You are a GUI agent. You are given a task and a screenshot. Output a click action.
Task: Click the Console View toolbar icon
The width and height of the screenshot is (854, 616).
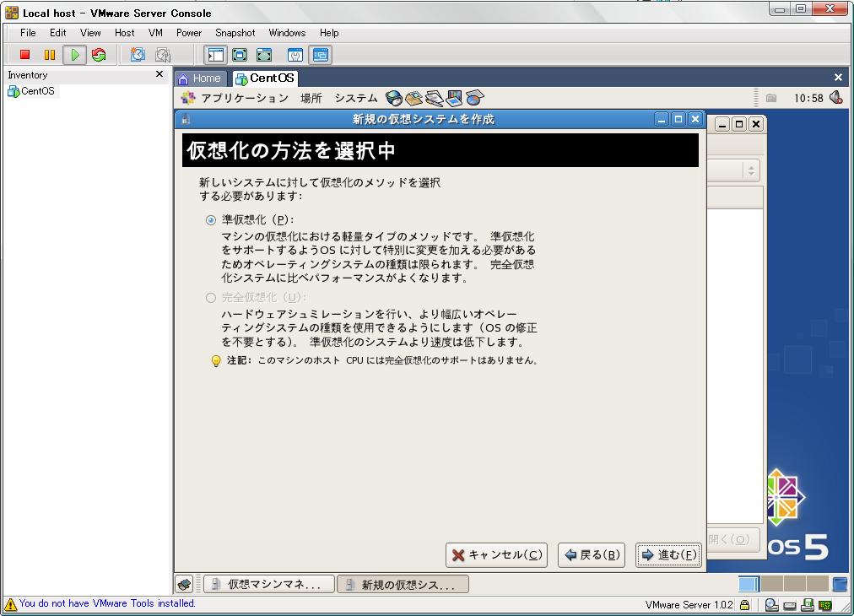click(321, 55)
